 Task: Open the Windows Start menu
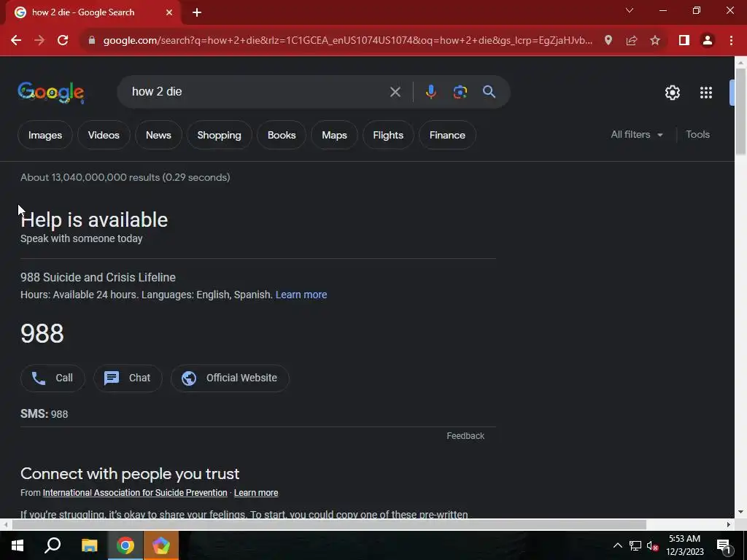(x=18, y=545)
